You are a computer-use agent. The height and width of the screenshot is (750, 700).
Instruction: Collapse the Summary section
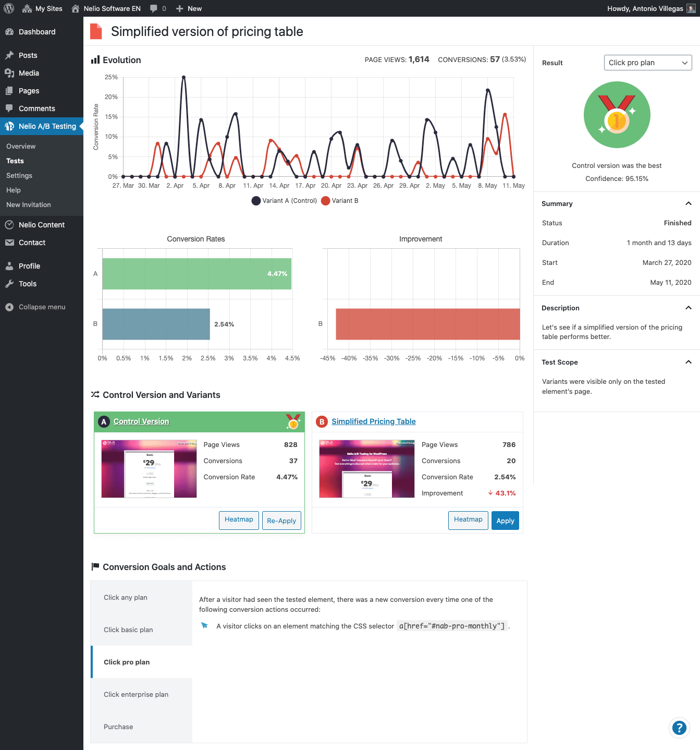click(x=617, y=203)
